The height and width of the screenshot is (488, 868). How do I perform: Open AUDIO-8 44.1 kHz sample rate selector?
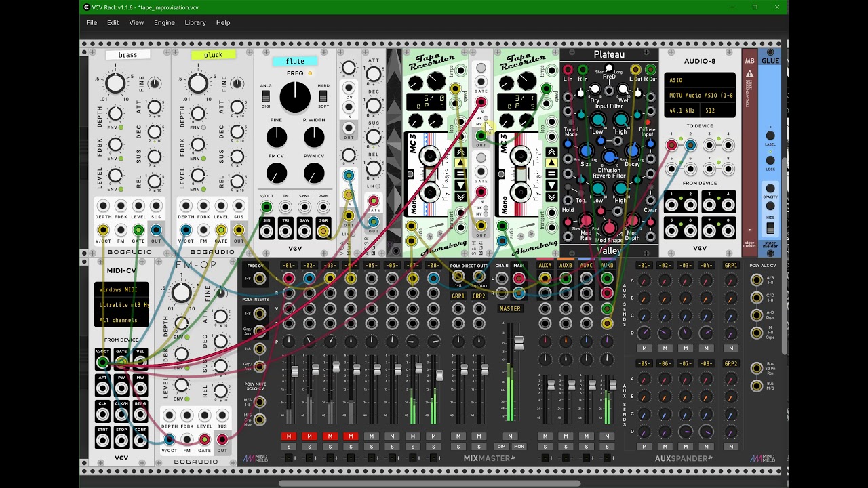tap(683, 110)
